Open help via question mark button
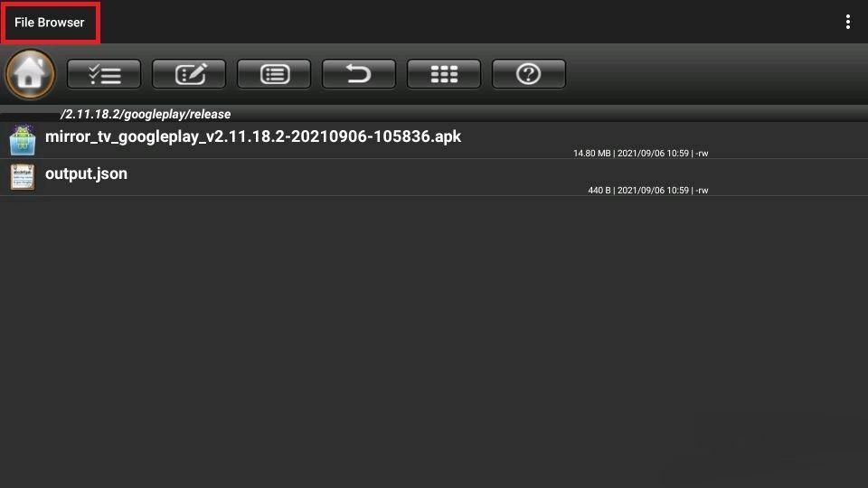This screenshot has height=488, width=868. click(529, 74)
